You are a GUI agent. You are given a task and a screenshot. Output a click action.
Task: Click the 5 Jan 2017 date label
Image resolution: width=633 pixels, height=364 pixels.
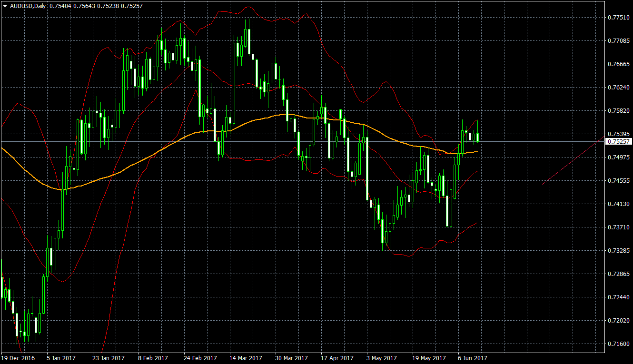click(61, 358)
